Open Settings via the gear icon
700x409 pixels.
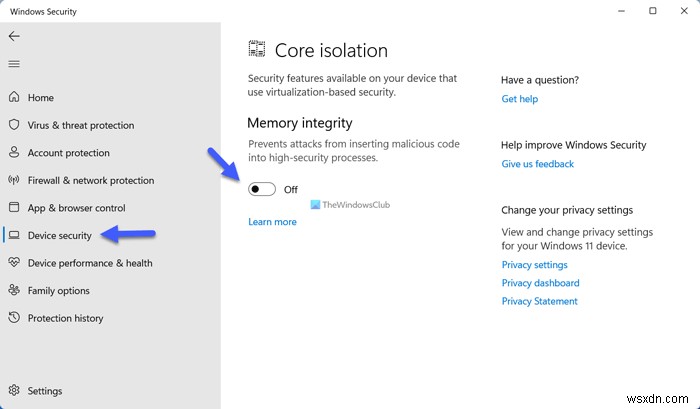pyautogui.click(x=14, y=391)
